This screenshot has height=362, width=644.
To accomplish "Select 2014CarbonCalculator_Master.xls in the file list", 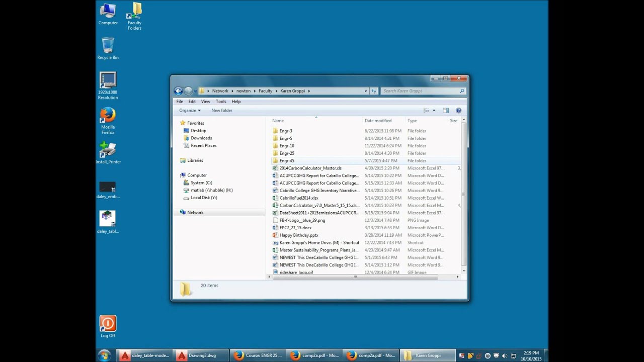I will 310,168.
